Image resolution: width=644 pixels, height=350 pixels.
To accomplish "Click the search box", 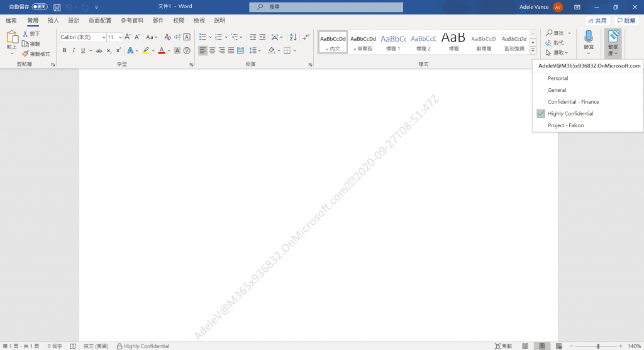I will 326,7.
